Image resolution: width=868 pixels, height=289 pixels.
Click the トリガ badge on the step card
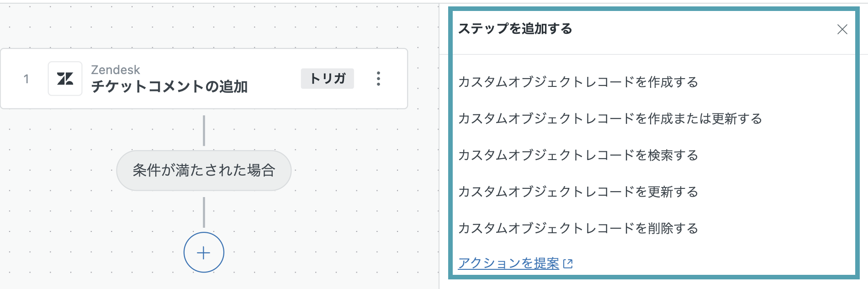pos(328,79)
